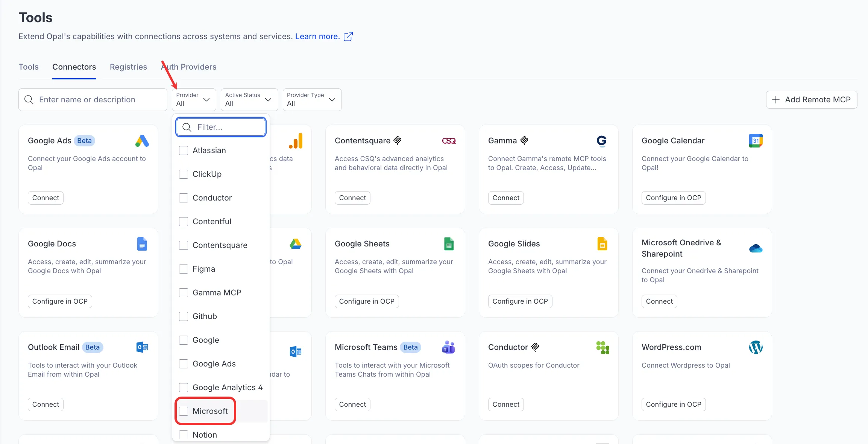Viewport: 868px width, 444px height.
Task: Click the Google Sheets logo icon
Action: 449,244
